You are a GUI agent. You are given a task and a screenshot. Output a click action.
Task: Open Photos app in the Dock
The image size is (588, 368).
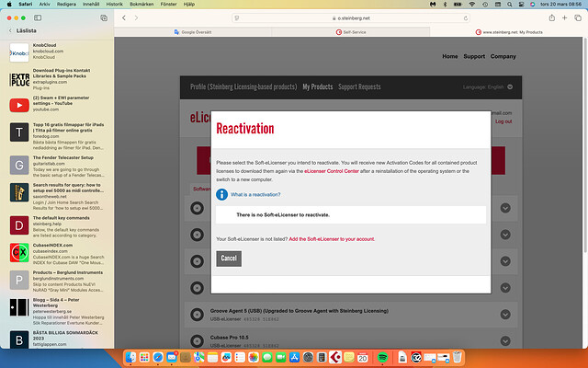(254, 357)
